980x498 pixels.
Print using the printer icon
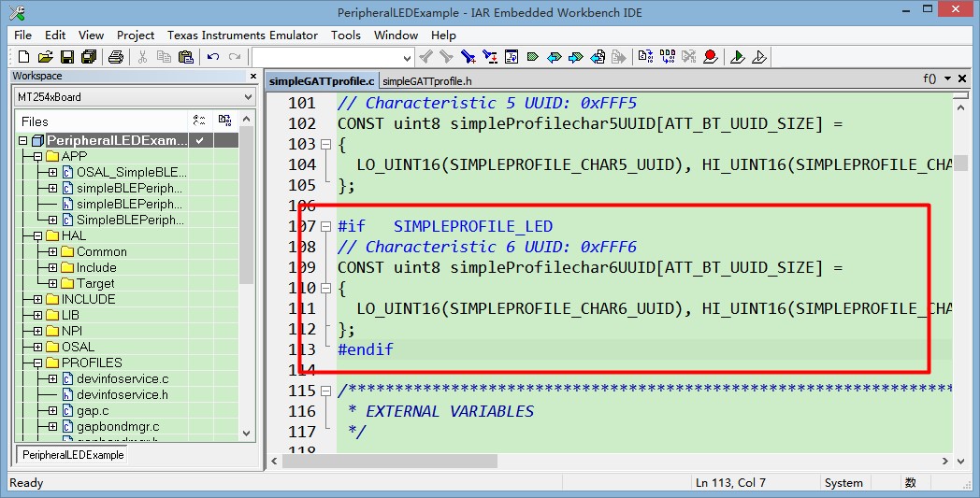[116, 57]
